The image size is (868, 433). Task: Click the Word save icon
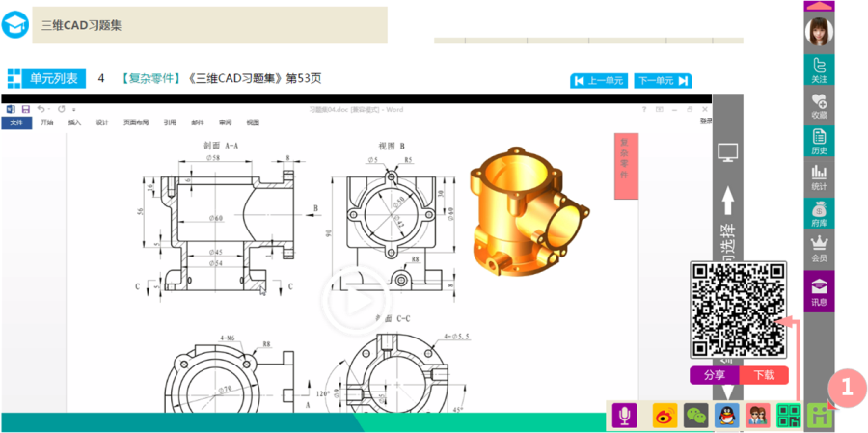[25, 110]
